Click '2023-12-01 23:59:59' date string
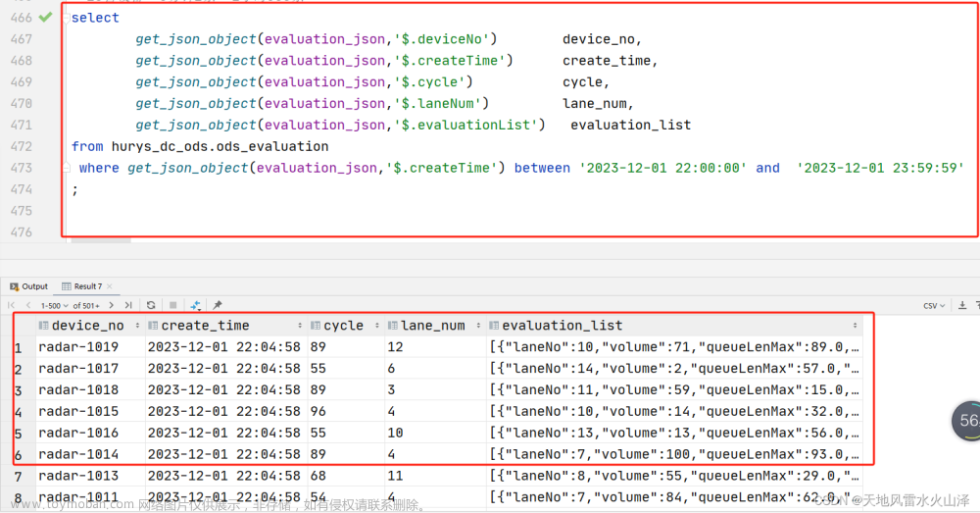 (x=880, y=168)
